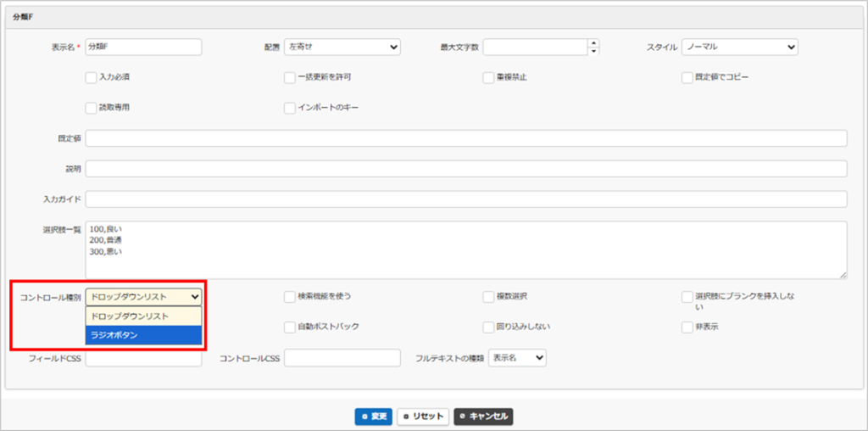Enable the 読取専用 checkbox
Image resolution: width=868 pixels, height=431 pixels.
[92, 108]
